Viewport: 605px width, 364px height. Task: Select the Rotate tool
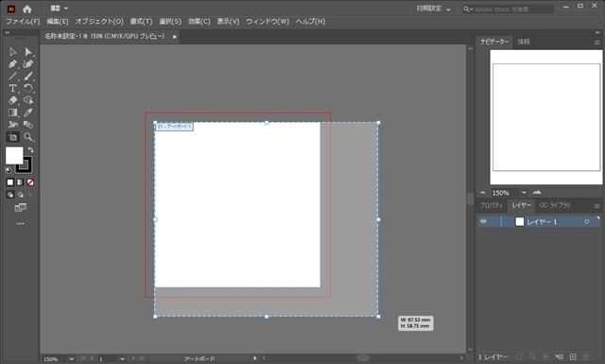(27, 88)
